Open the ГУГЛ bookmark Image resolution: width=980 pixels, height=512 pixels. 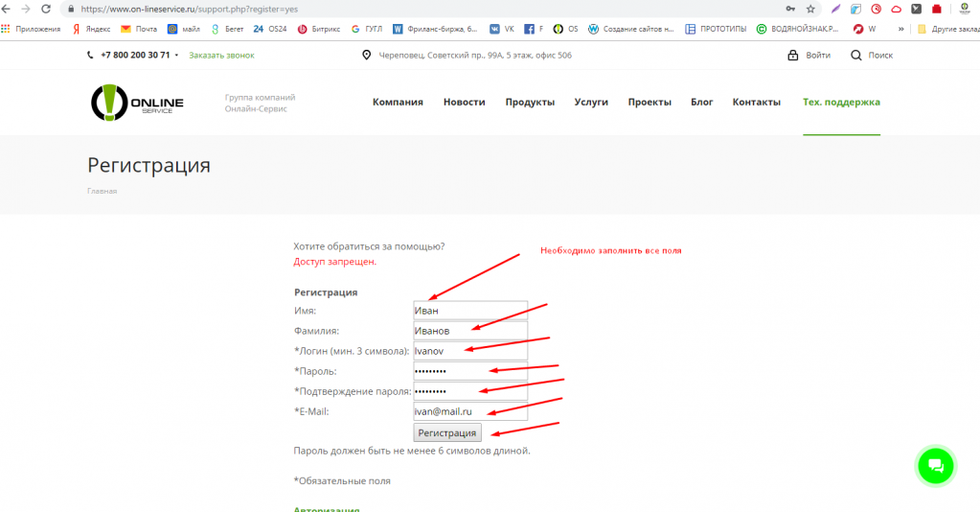[367, 29]
